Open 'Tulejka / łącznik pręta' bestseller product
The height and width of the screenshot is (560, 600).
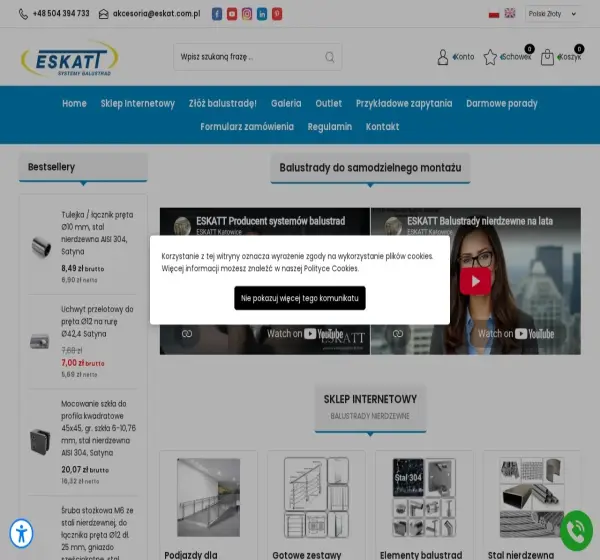point(98,233)
